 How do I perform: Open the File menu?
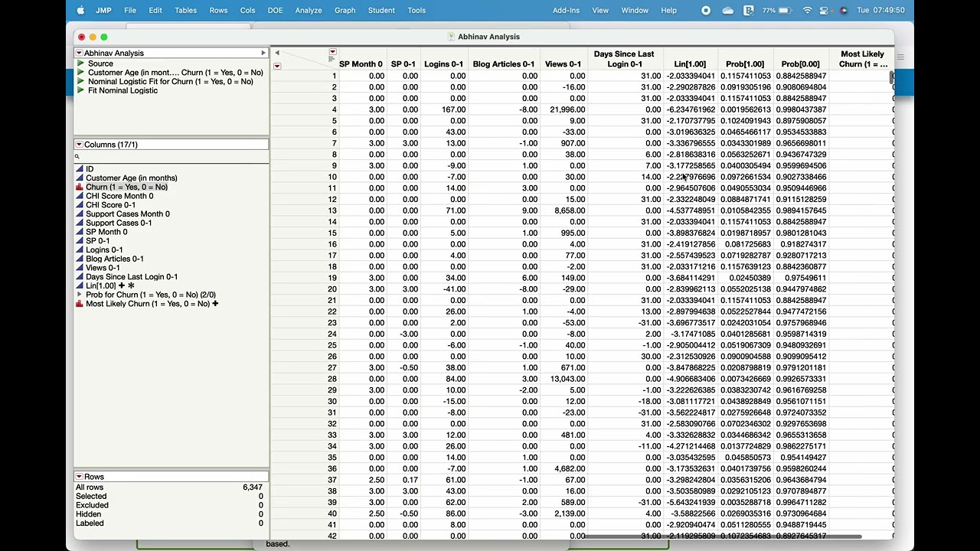(130, 10)
